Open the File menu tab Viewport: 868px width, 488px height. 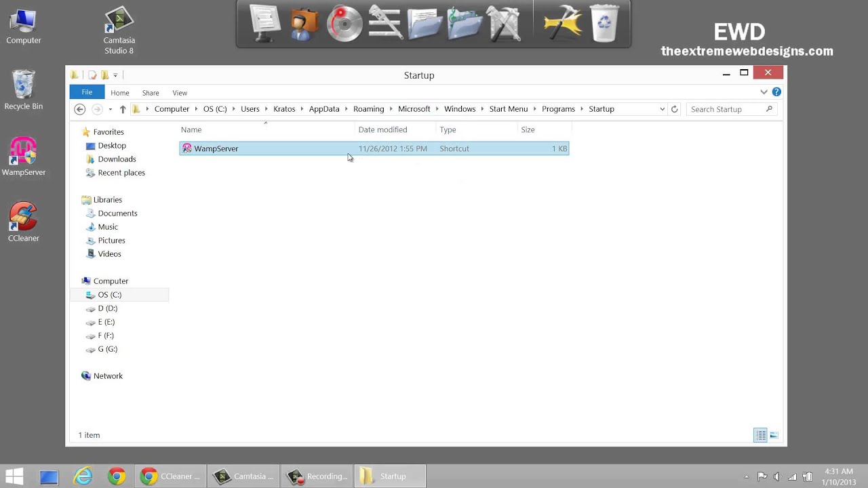pos(87,92)
